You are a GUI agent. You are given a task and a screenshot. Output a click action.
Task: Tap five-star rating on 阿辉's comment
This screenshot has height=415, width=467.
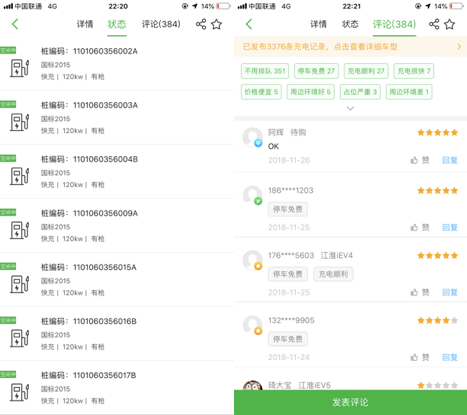438,133
